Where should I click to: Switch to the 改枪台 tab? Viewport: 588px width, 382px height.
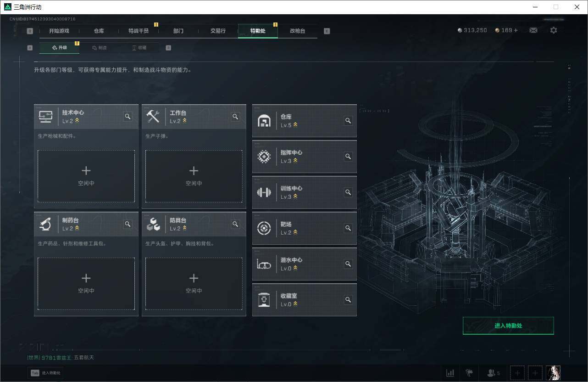point(297,31)
